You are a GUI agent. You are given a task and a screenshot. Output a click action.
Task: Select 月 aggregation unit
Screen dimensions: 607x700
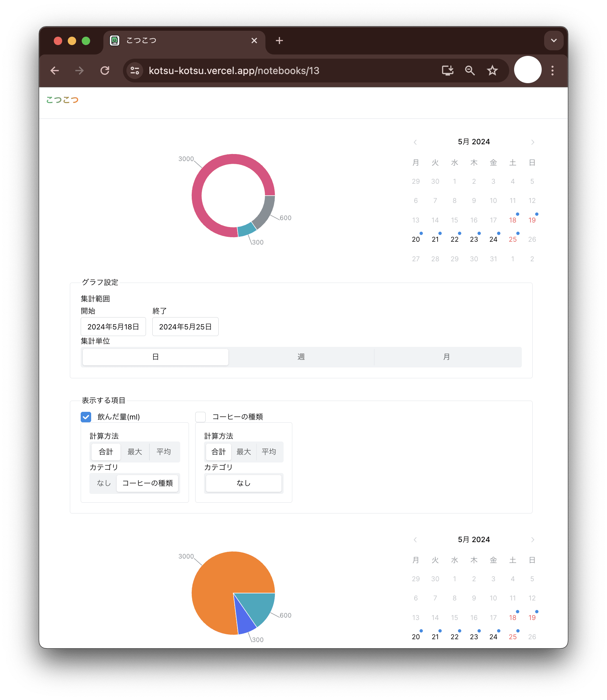pyautogui.click(x=447, y=357)
